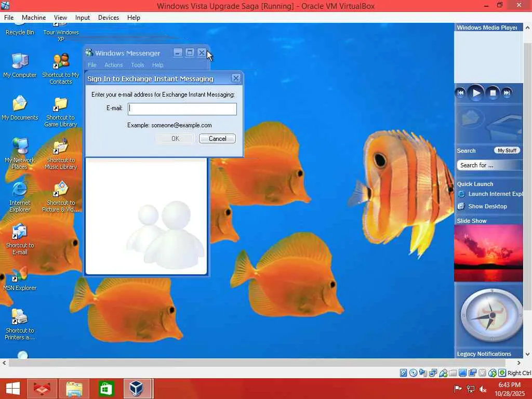This screenshot has width=532, height=399.
Task: Click the VirtualBox keyboard capture arrow icon
Action: pyautogui.click(x=502, y=373)
